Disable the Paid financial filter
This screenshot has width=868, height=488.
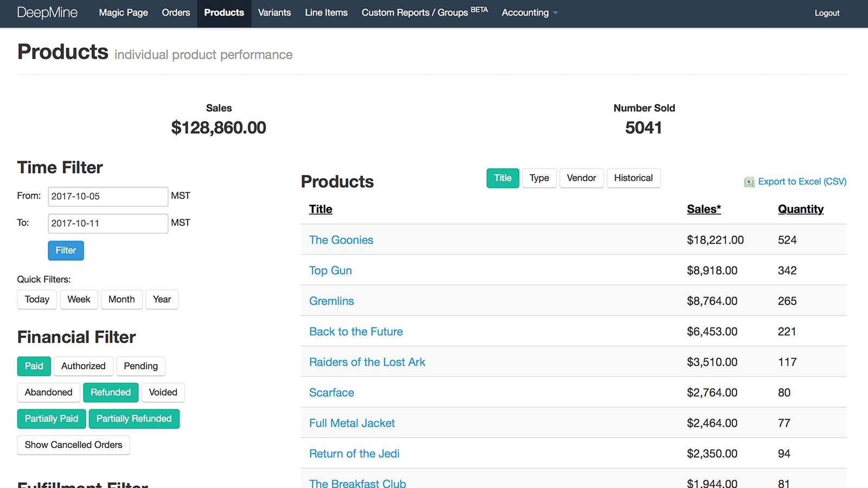34,366
